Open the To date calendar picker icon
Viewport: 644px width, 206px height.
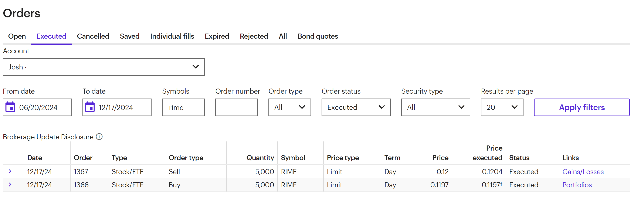[x=90, y=107]
